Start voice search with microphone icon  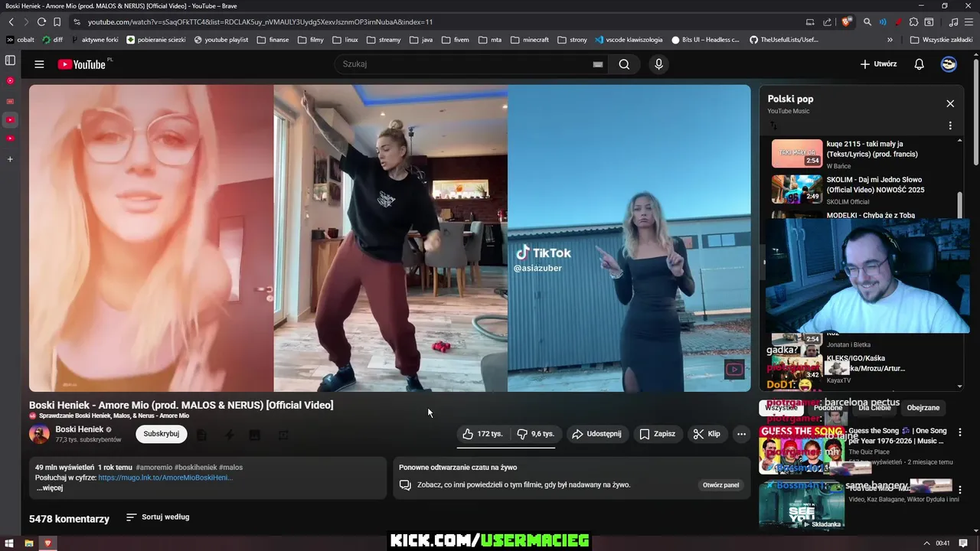point(658,64)
